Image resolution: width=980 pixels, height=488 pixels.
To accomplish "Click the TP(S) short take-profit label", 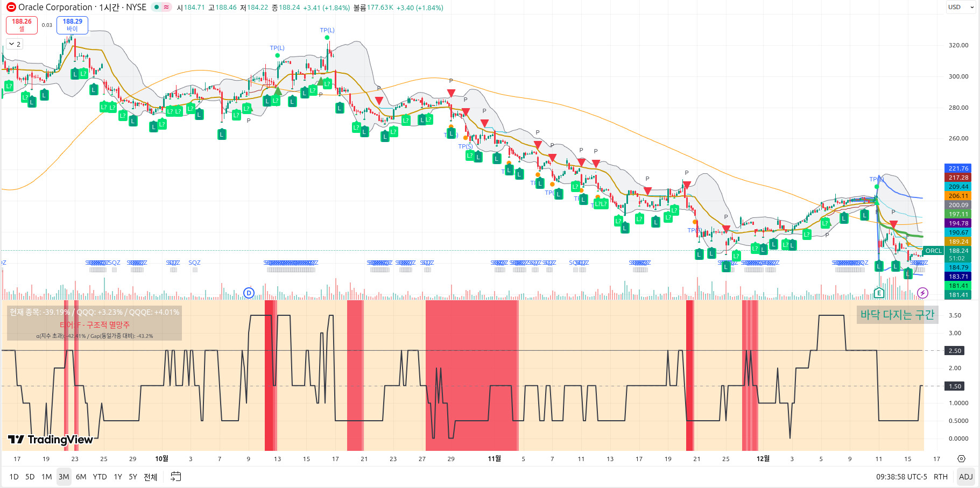I will tap(466, 146).
